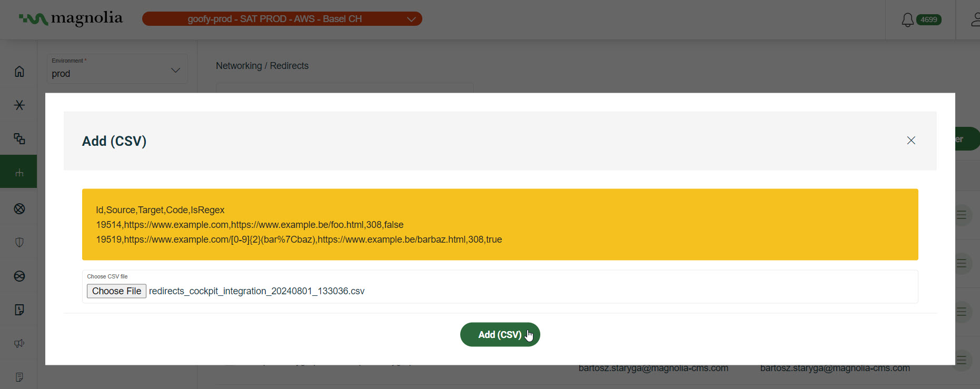Close the Add (CSV) dialog
Screen dimensions: 980x389
click(x=911, y=141)
